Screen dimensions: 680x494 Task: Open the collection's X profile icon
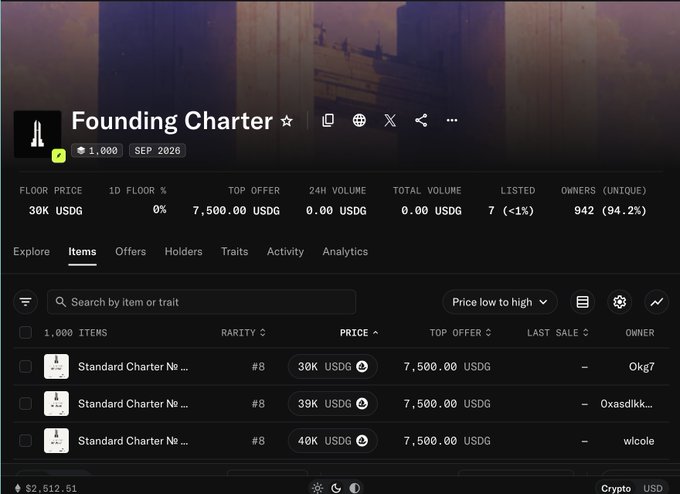tap(390, 120)
